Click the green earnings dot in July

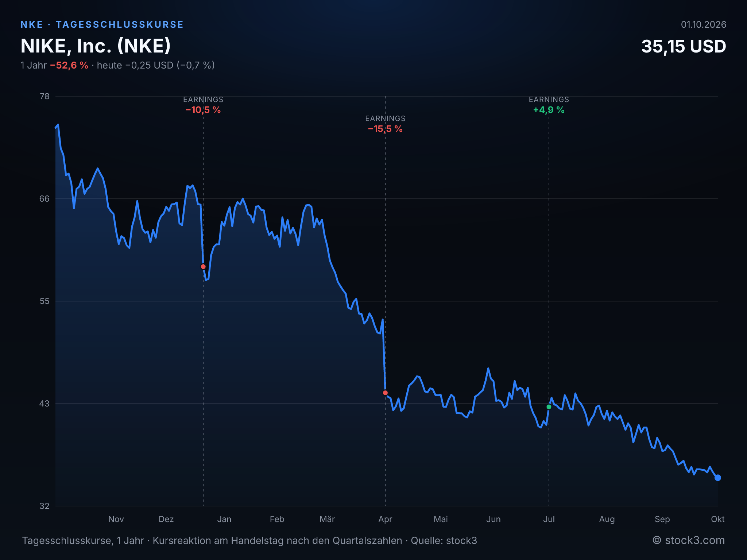point(549,407)
